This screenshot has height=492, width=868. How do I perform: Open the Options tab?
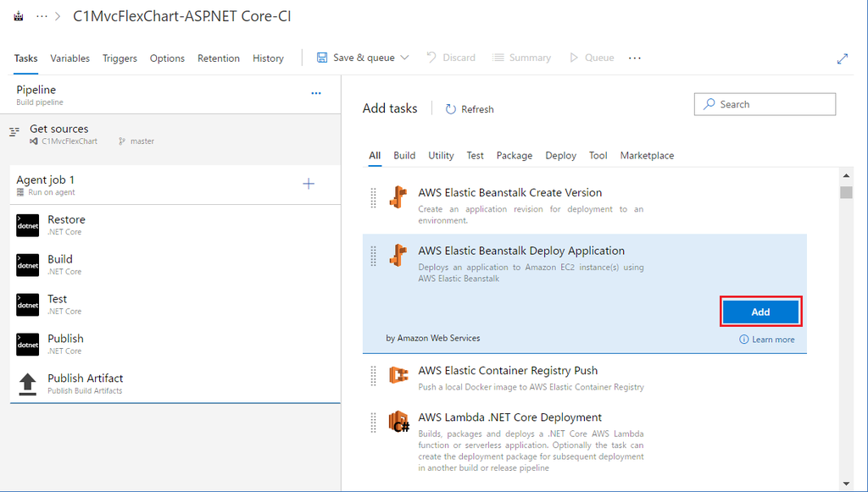[167, 58]
